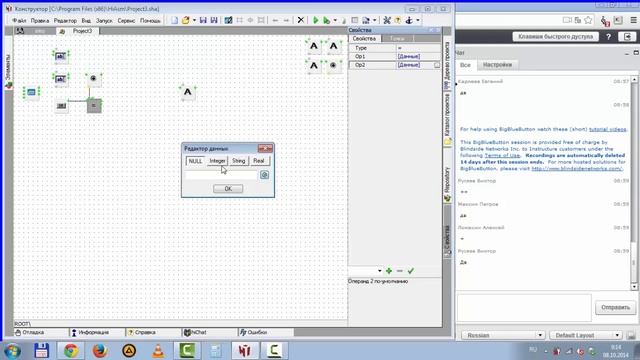The image size is (640, 360).
Task: Run the project with green play icon
Action: point(316,20)
